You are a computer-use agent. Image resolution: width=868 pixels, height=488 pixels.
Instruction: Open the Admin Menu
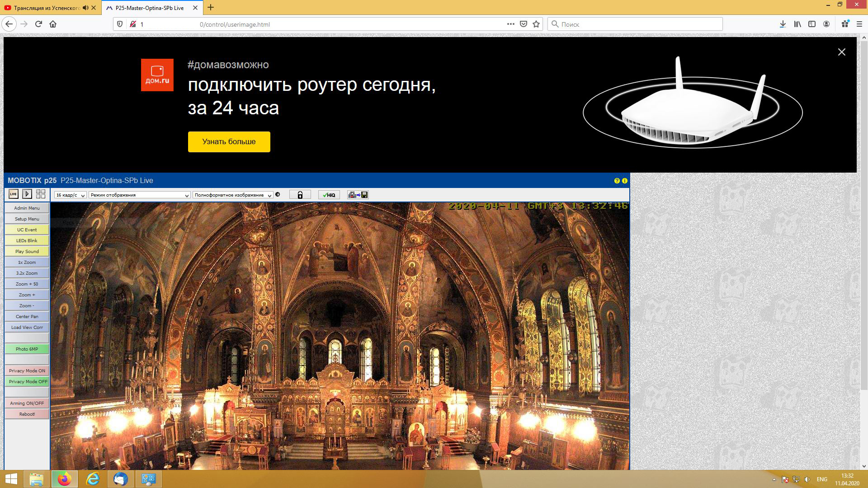click(27, 208)
